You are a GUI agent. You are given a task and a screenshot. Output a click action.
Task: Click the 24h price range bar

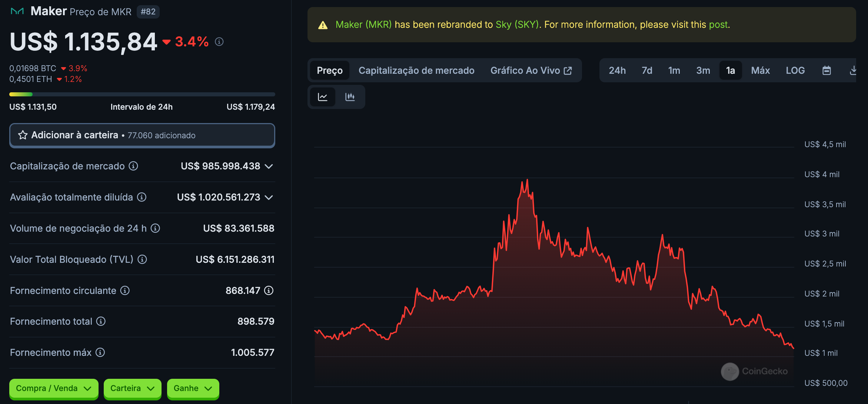(x=142, y=95)
